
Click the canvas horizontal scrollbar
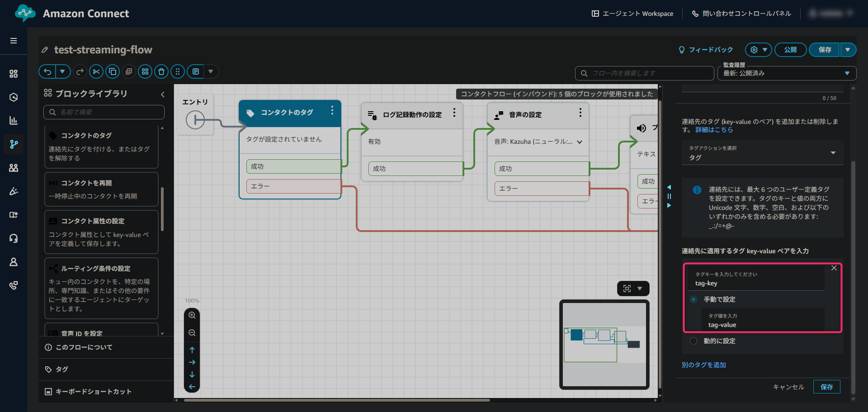coord(337,400)
